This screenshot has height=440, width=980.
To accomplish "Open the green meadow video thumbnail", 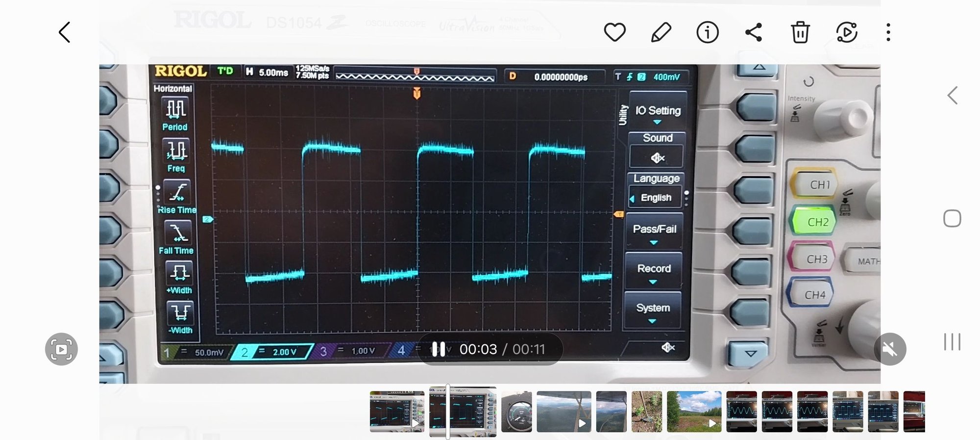I will tap(694, 412).
